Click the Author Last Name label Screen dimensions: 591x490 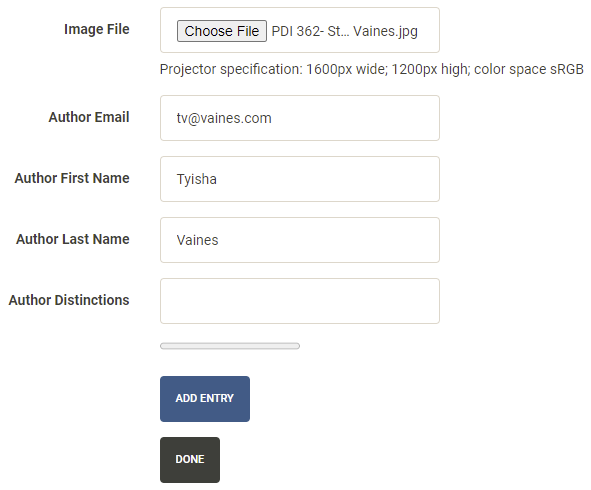point(73,239)
